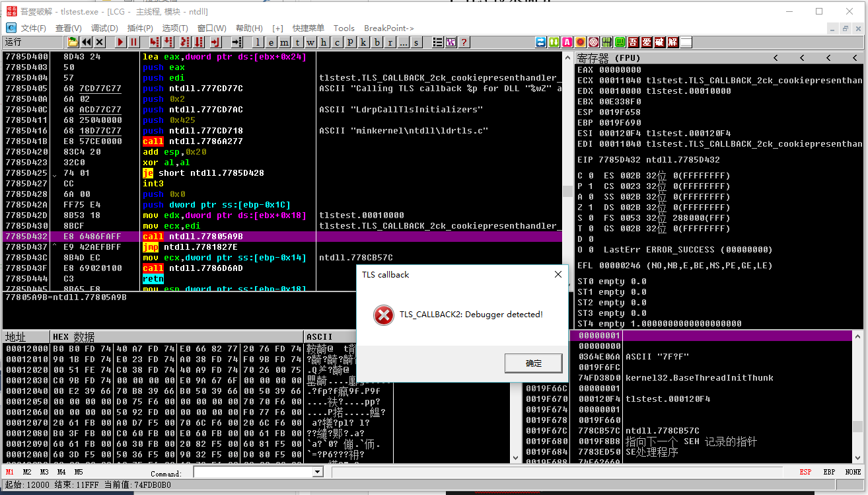Screen dimensions: 868x495
Task: Click the pink 'A' plugin icon
Action: tap(567, 42)
